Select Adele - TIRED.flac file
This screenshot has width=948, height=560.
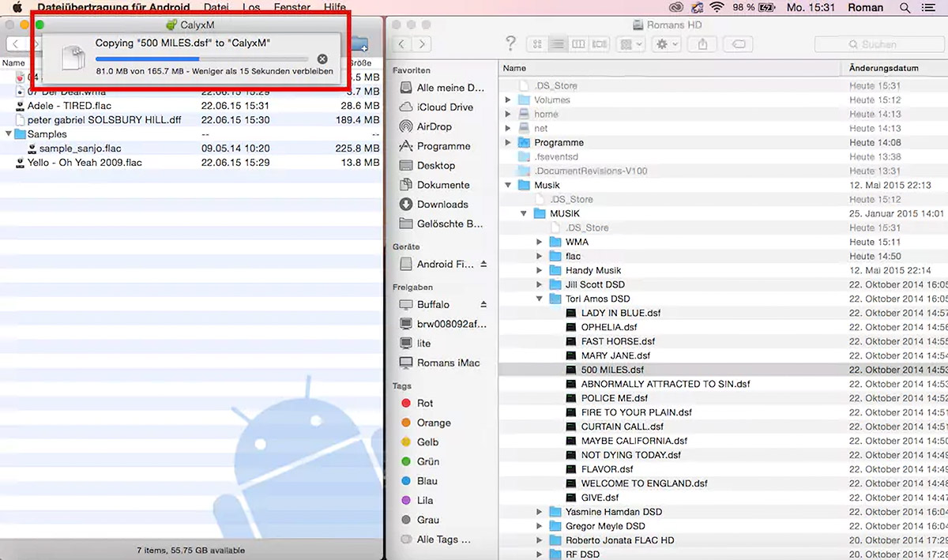click(x=70, y=106)
